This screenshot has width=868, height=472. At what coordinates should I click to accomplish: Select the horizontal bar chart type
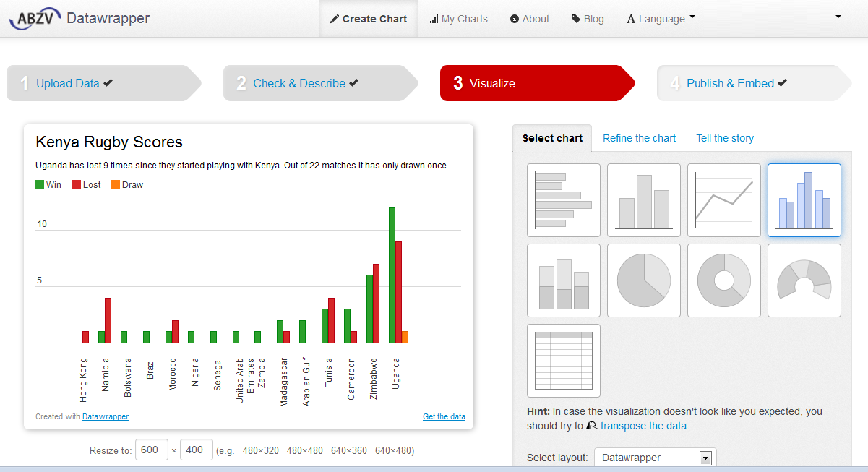point(564,200)
